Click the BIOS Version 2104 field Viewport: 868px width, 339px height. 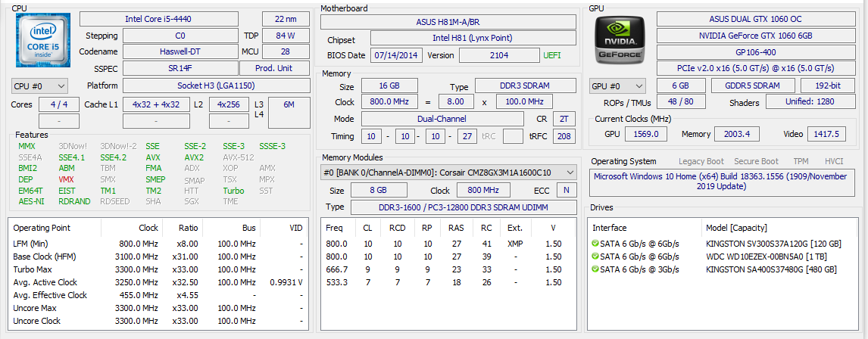click(499, 55)
